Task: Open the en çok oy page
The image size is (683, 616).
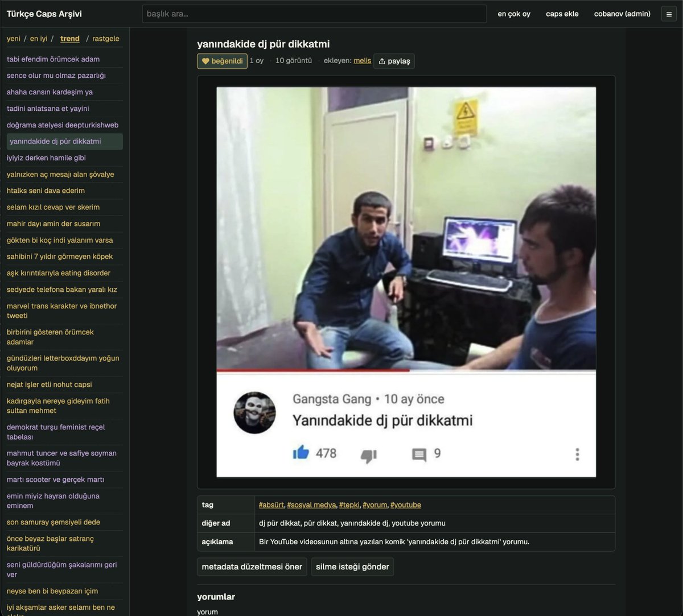Action: click(514, 14)
